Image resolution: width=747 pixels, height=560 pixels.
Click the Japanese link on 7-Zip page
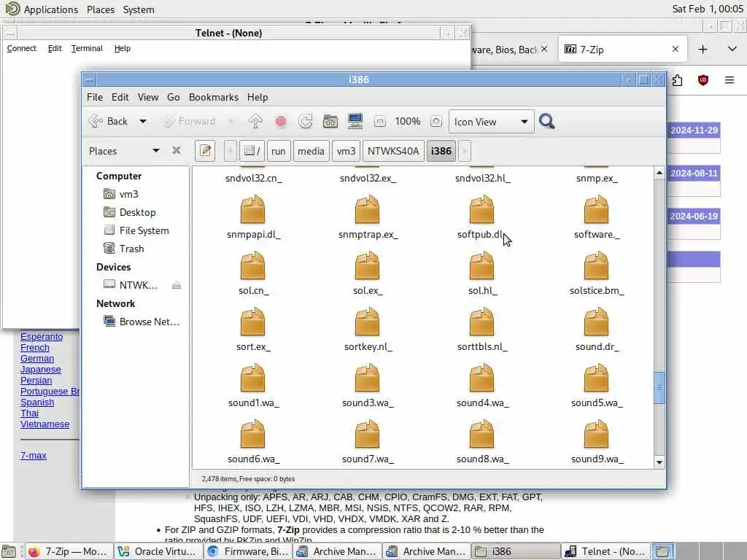[41, 370]
